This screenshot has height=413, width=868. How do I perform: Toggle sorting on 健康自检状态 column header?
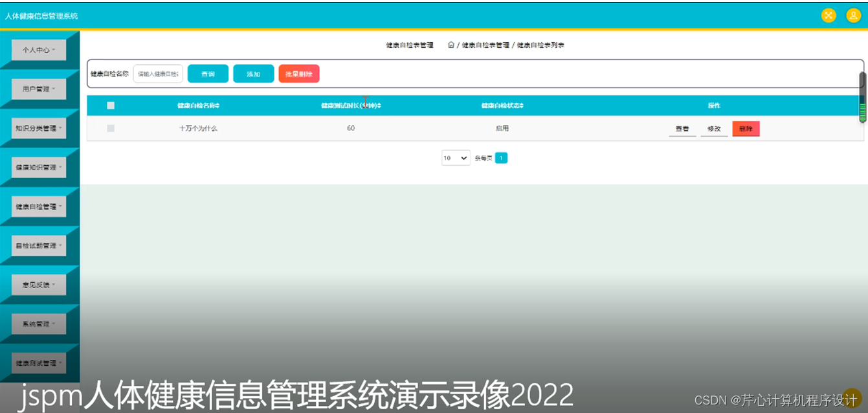point(502,105)
